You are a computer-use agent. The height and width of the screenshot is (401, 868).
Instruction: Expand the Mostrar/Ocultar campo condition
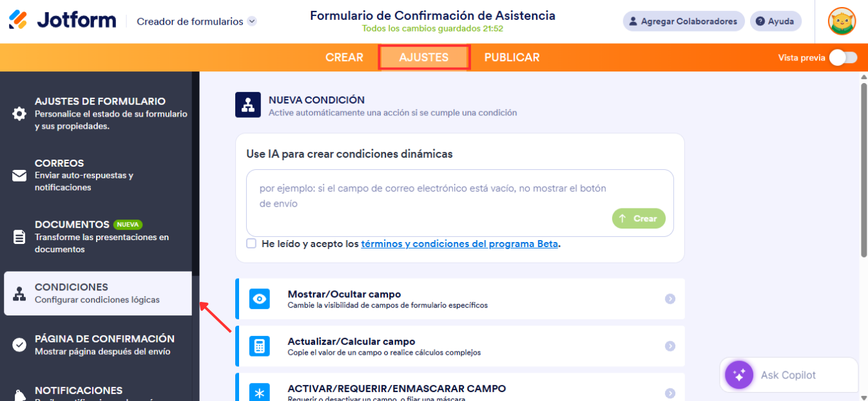669,298
